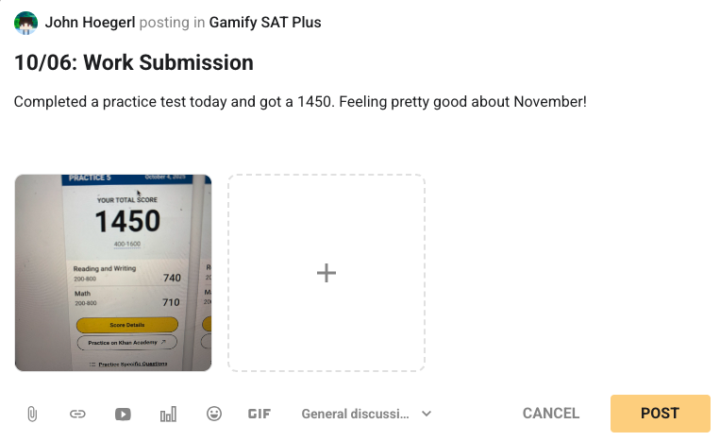
Task: Click the big 1450 score in the uploaded photo
Action: coord(127,221)
